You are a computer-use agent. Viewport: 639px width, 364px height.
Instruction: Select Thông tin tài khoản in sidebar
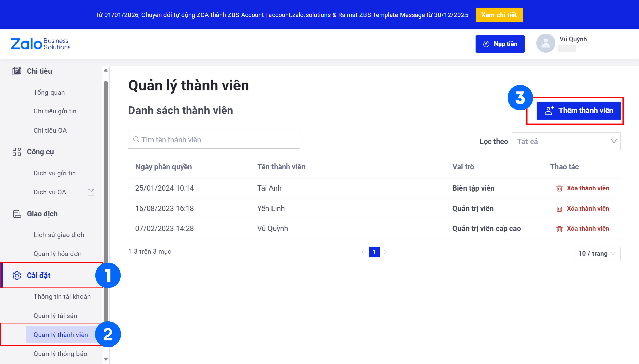click(x=62, y=296)
